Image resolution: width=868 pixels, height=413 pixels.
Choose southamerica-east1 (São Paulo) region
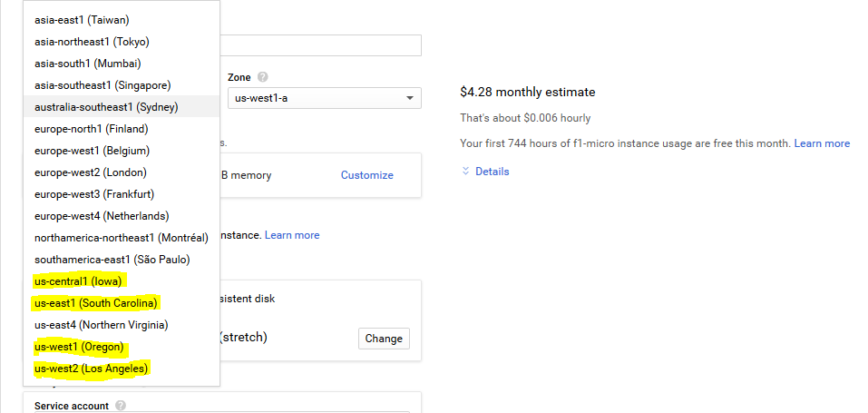coord(112,260)
